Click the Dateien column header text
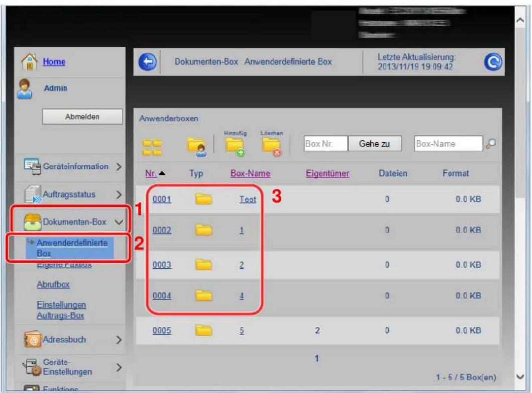Viewport: 532px width, 393px height. (393, 173)
